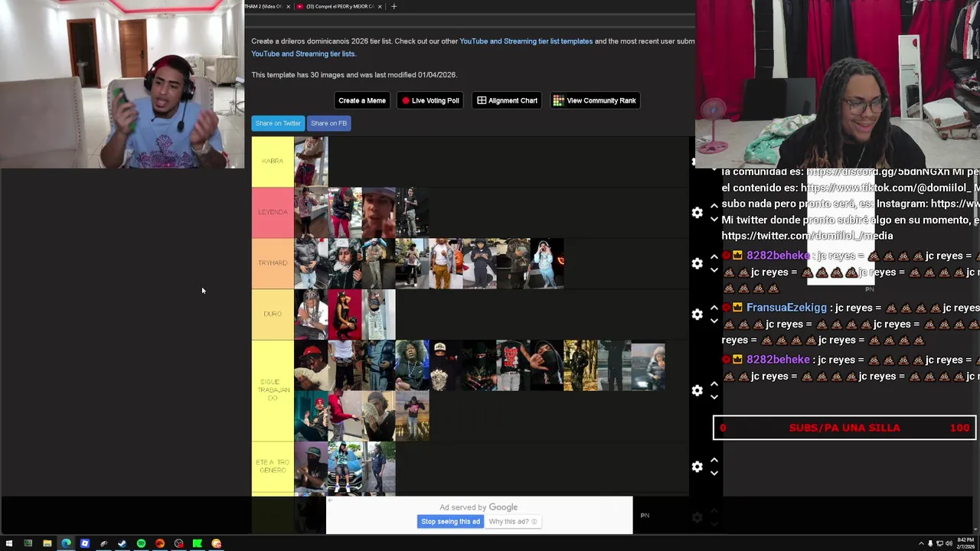Move ETE A TRO GENERO row down
980x551 pixels.
(x=714, y=474)
